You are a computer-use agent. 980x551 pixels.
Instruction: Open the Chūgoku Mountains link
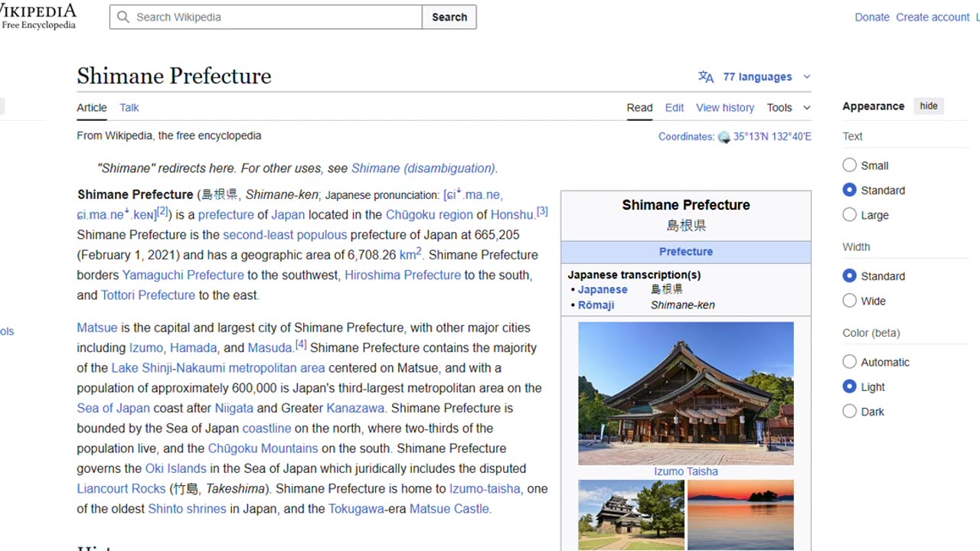(x=263, y=448)
